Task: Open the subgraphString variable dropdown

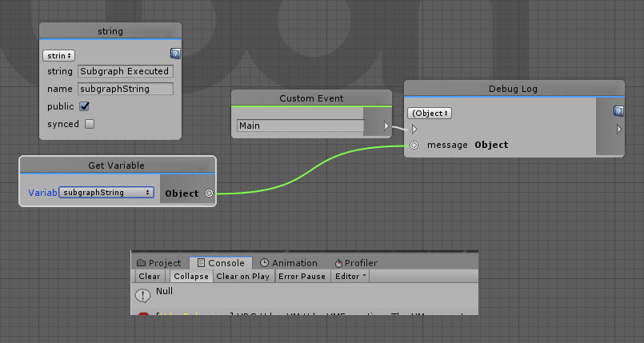Action: pyautogui.click(x=107, y=193)
